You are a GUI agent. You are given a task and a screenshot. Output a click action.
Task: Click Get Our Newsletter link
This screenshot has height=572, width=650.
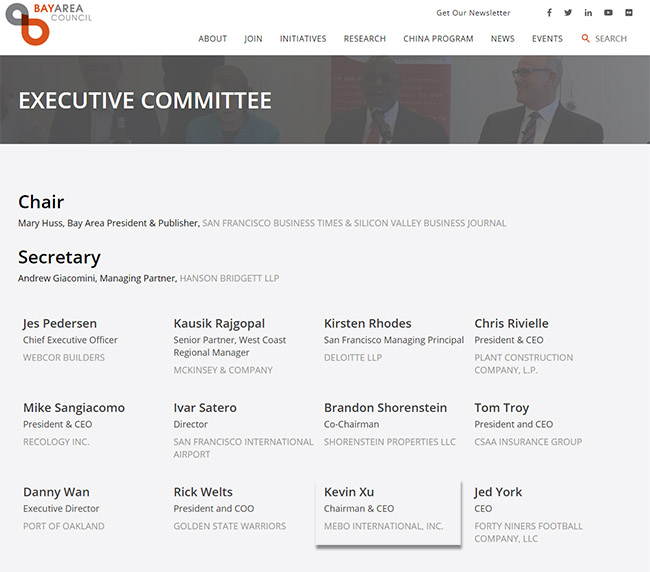pyautogui.click(x=473, y=13)
